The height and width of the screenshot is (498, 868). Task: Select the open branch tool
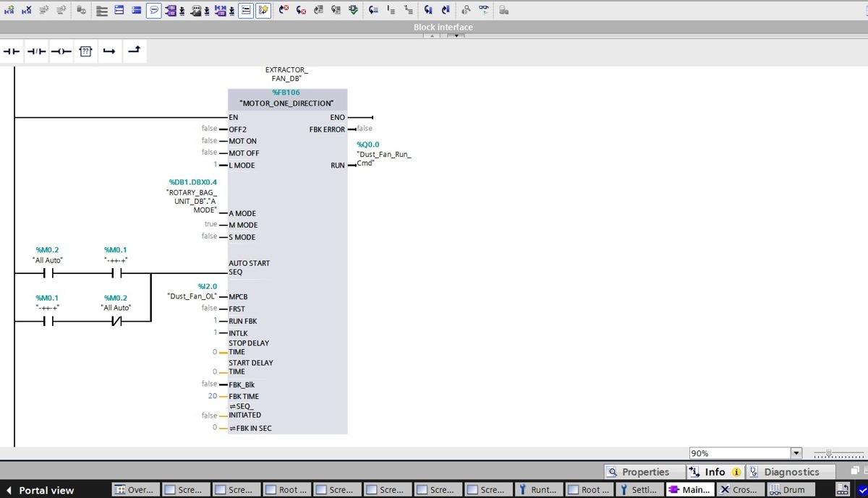click(109, 52)
